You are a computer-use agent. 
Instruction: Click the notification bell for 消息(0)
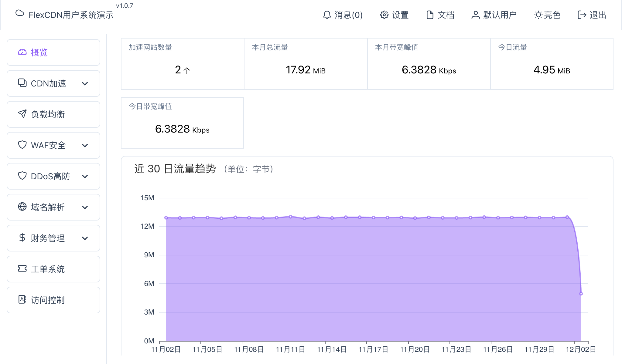pyautogui.click(x=326, y=15)
